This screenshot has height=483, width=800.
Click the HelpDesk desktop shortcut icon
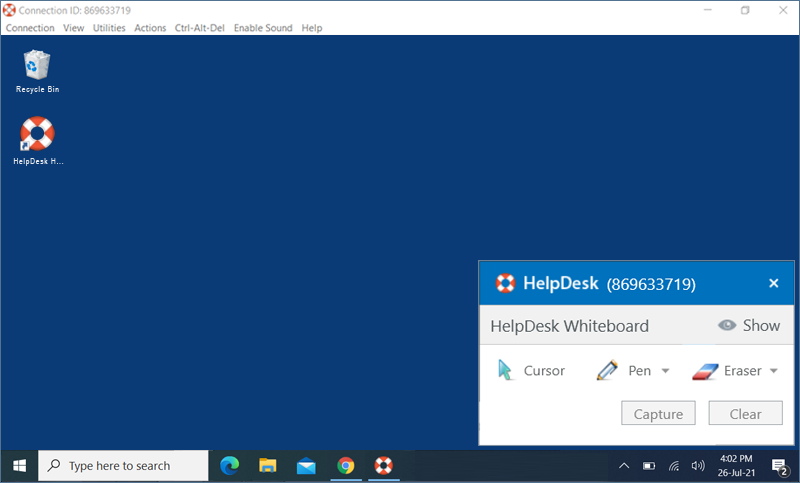click(37, 140)
